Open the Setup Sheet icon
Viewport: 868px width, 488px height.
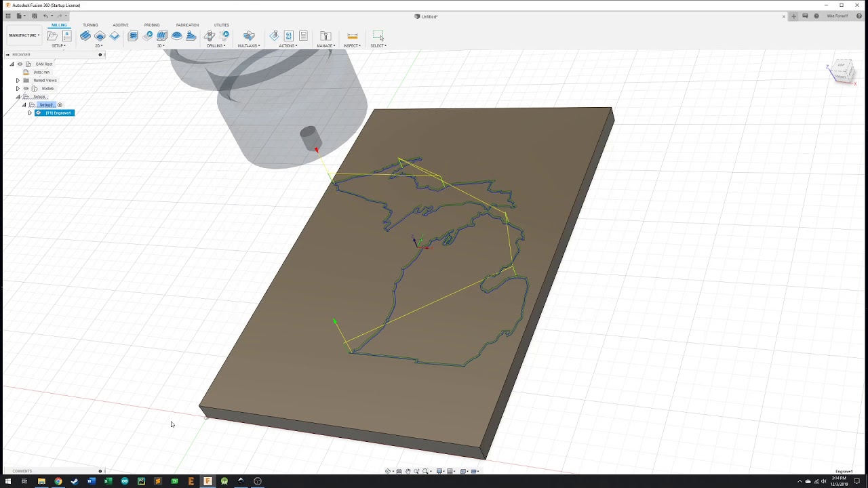303,36
